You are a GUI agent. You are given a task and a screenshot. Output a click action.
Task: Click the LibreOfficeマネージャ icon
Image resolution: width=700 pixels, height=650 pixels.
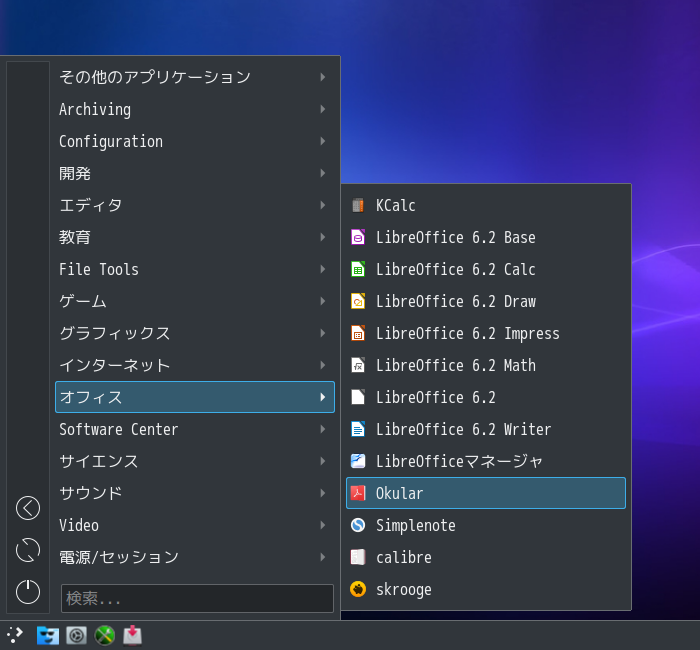[x=358, y=461]
